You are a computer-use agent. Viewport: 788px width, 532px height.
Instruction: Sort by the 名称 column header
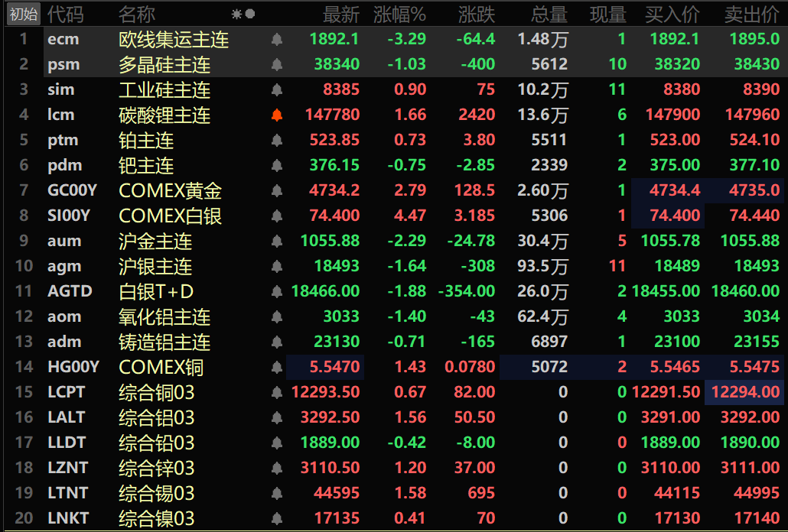coord(137,15)
